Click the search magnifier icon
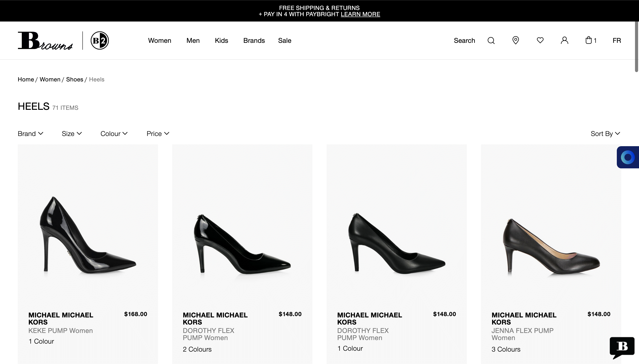 pos(491,41)
